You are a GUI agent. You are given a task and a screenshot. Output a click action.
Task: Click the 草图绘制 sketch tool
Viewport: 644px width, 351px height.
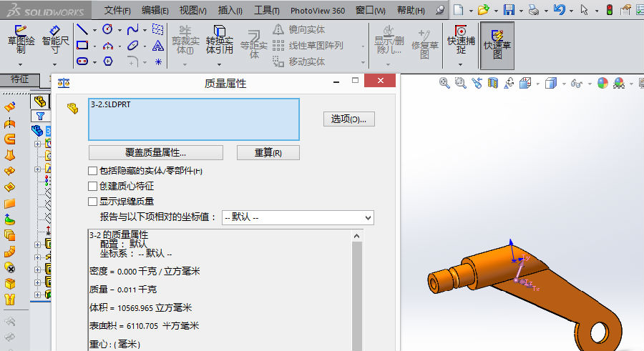21,41
